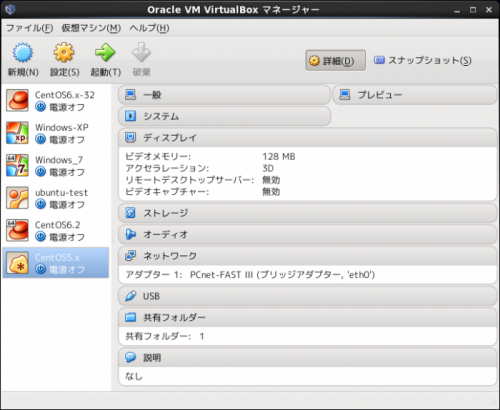Select the CentOS6.2 machine icon
Screen dimensions: 500x410
pos(17,230)
